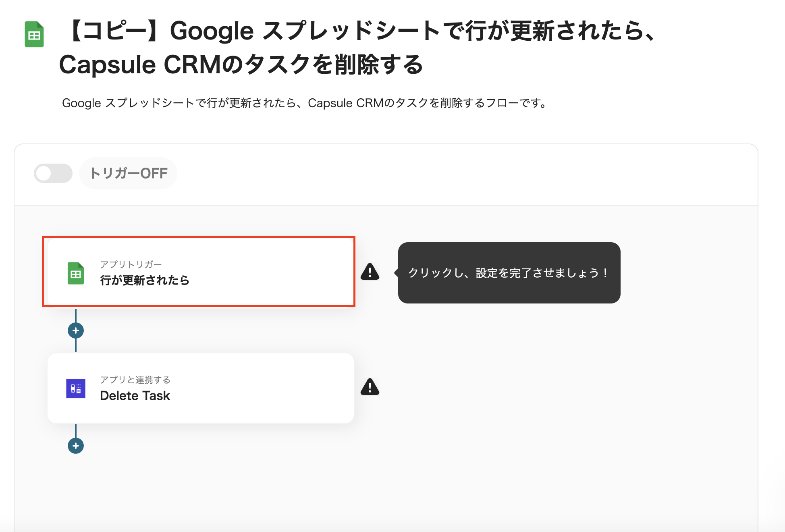The image size is (785, 532).
Task: Click the second title line Capsule CRMのタスクを削除する
Action: click(241, 64)
